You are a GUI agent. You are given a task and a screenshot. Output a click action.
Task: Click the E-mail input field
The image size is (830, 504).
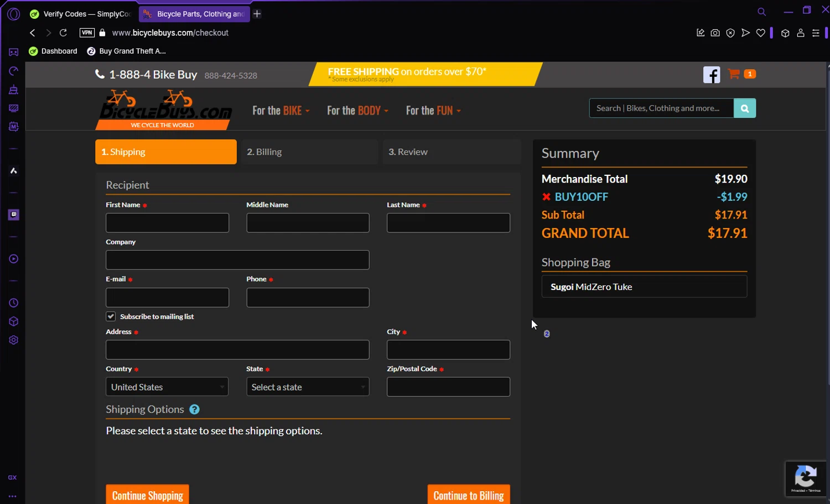167,298
